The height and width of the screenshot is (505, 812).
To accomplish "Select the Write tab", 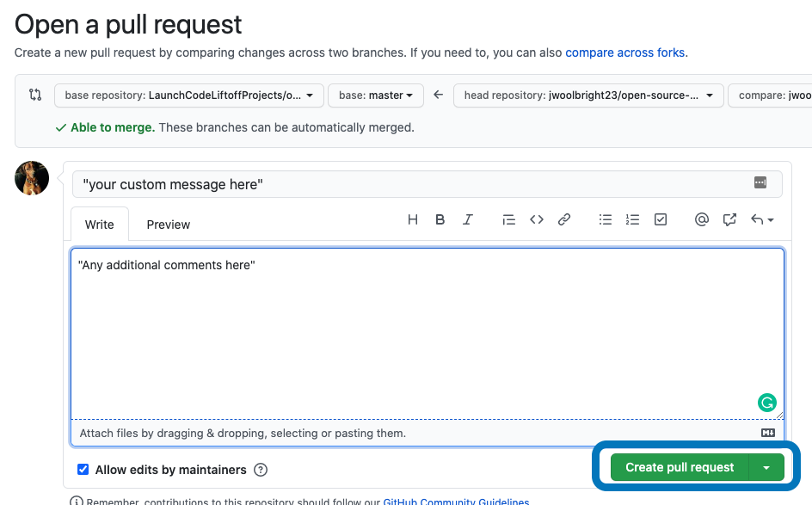I will tap(100, 225).
